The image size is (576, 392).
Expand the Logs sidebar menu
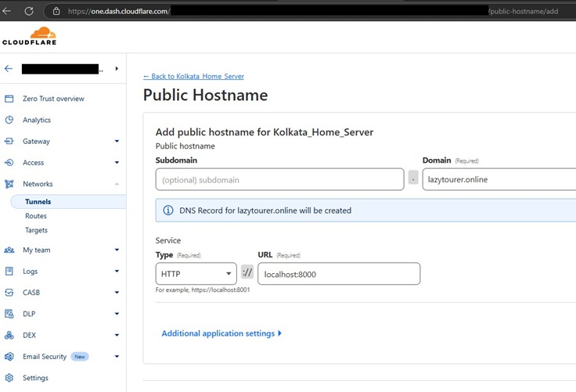point(117,272)
